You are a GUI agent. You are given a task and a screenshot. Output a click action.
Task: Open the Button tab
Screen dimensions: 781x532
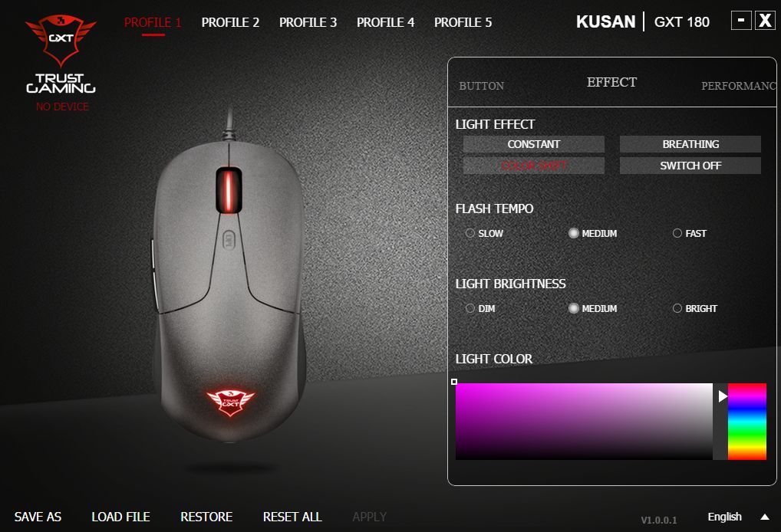(x=481, y=86)
